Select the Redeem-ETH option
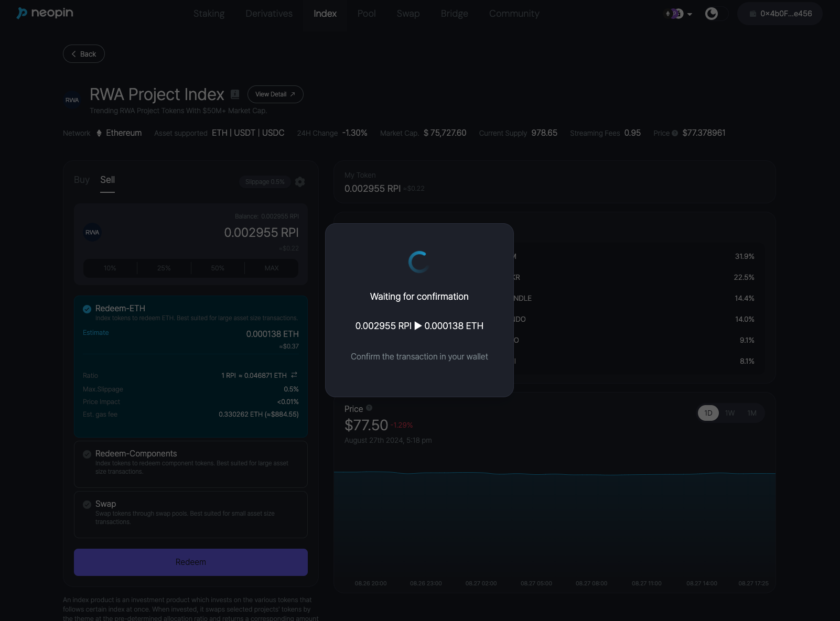This screenshot has width=840, height=621. (x=87, y=309)
